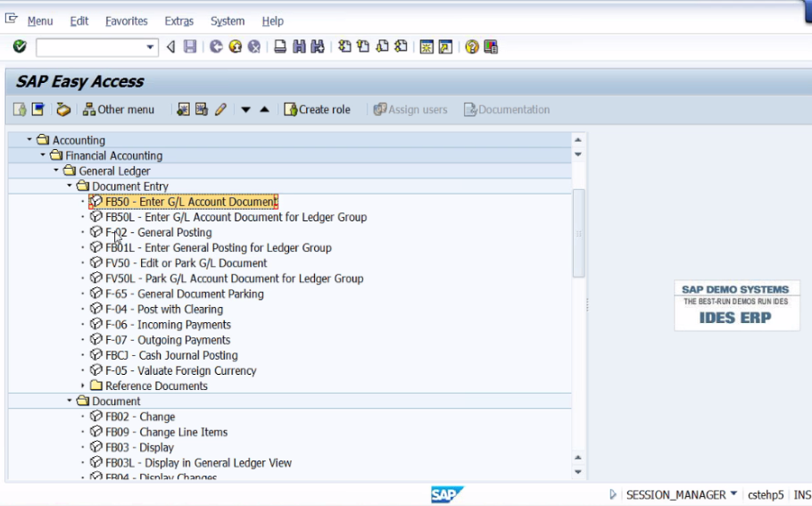Click the Create New Session icon
The image size is (812, 506).
point(427,47)
